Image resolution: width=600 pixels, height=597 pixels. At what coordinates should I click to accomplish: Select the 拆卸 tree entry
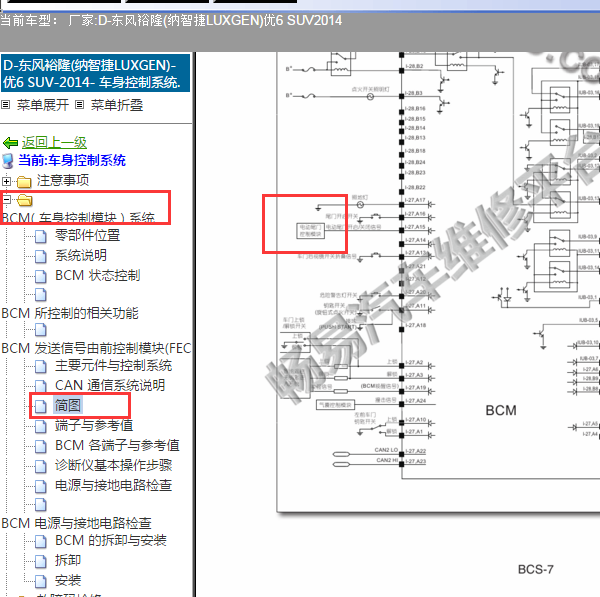coord(68,560)
